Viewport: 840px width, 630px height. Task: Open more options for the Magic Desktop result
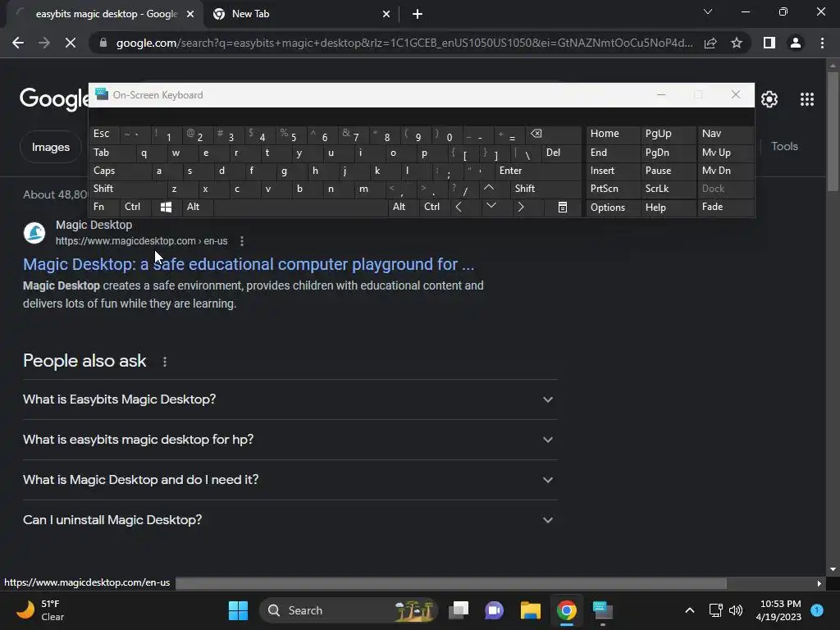tap(242, 241)
